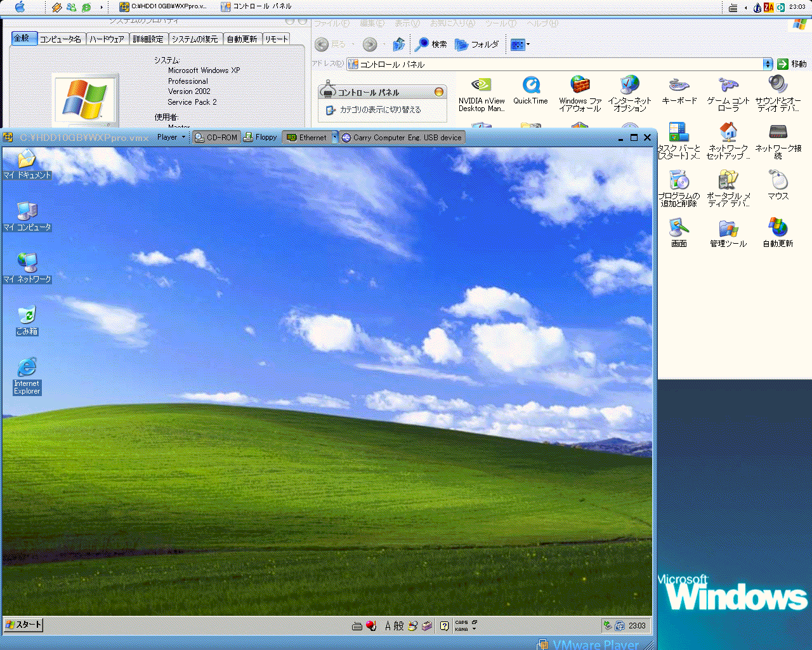Click the KANA lock indicator on language bar
812x650 pixels.
461,629
